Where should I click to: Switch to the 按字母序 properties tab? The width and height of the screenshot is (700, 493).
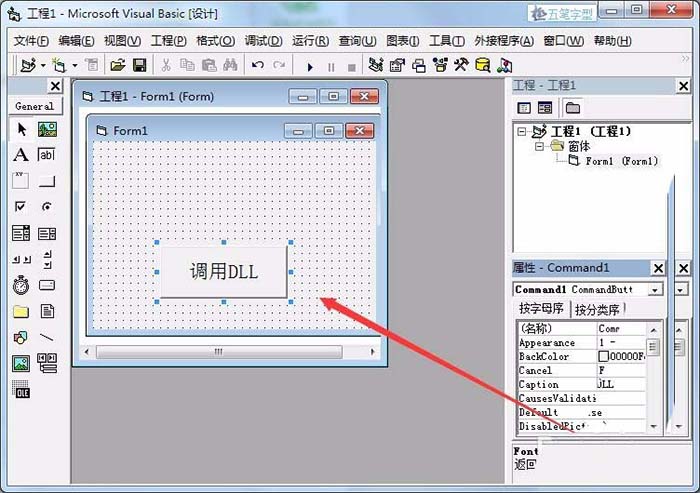coord(541,309)
